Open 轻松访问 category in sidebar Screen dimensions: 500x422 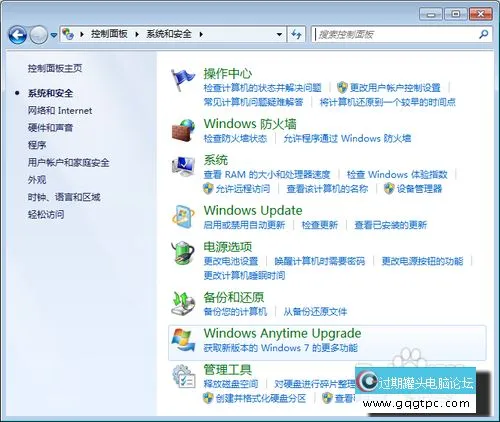[46, 215]
